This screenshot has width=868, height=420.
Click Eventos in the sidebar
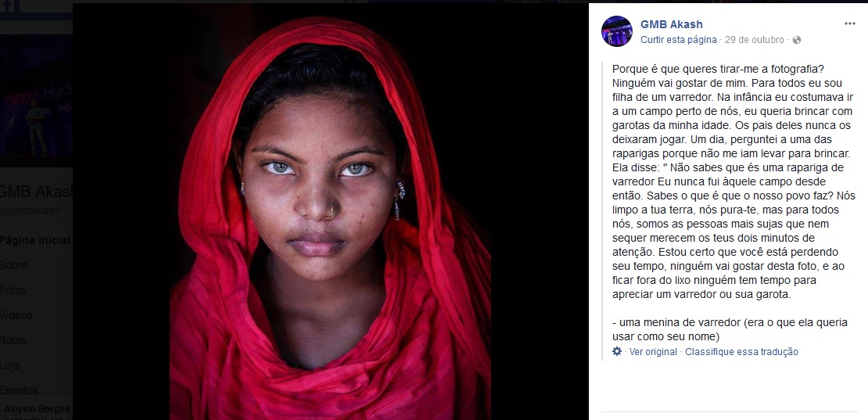(19, 390)
